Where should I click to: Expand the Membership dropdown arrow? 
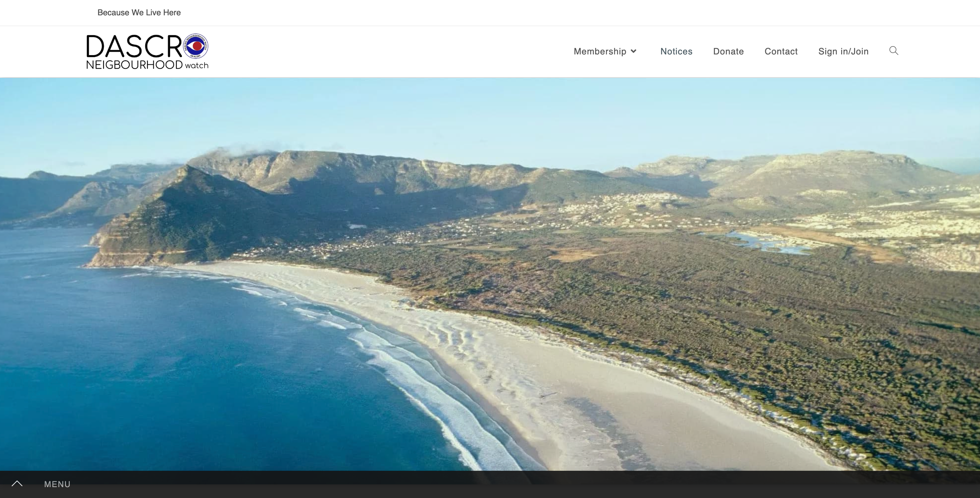[x=633, y=51]
